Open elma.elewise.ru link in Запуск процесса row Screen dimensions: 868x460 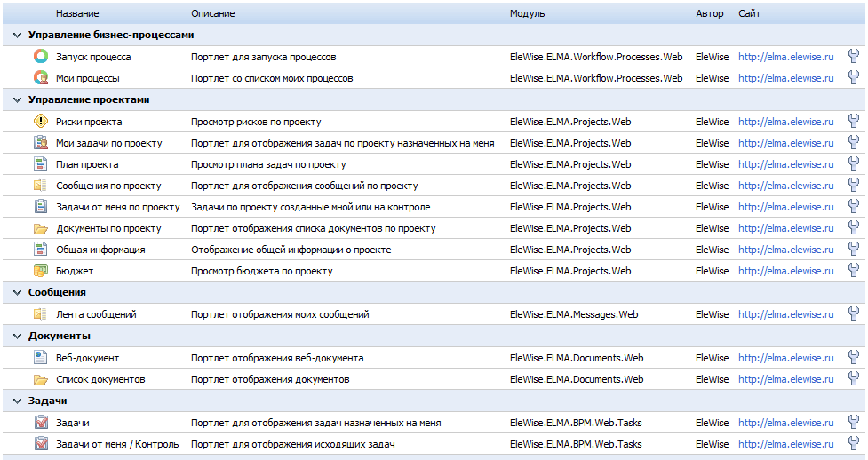[785, 57]
